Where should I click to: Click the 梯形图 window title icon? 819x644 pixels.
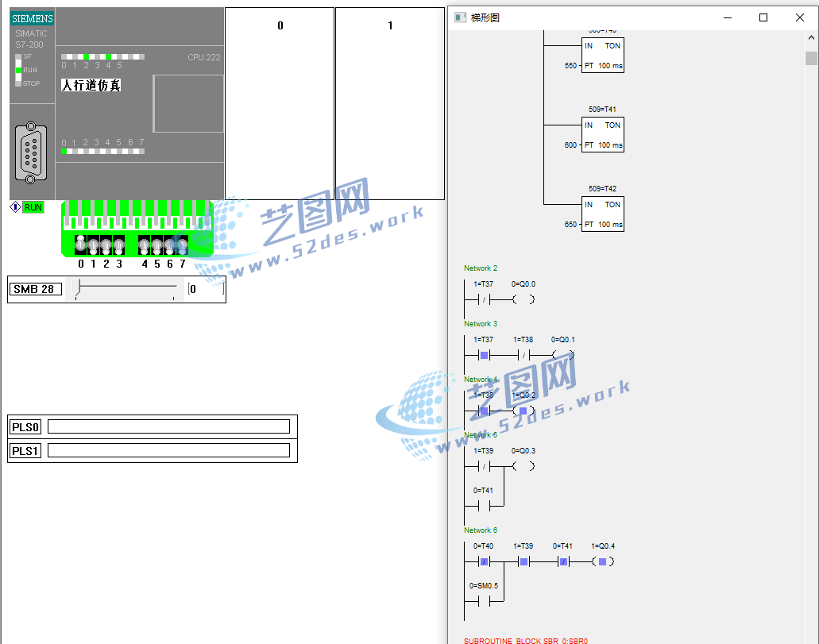[x=460, y=17]
